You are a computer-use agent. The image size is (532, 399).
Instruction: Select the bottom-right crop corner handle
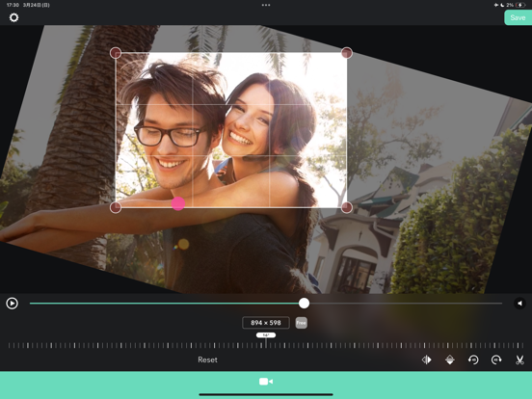pyautogui.click(x=346, y=207)
